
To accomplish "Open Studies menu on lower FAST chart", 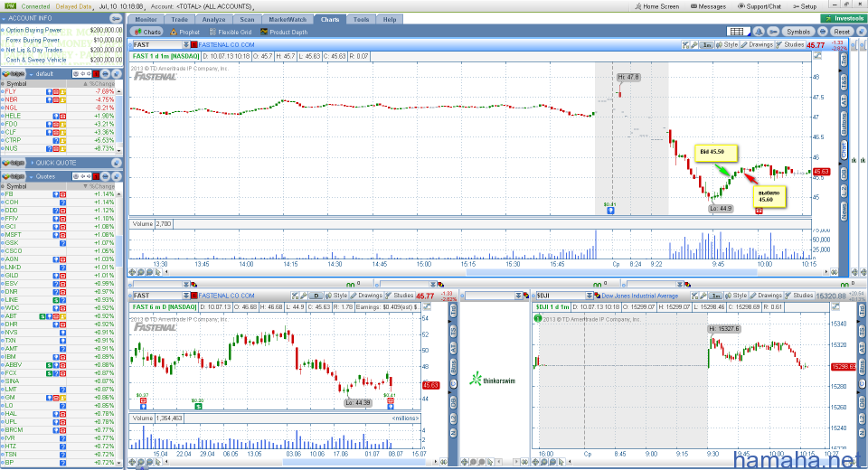I will pyautogui.click(x=399, y=296).
